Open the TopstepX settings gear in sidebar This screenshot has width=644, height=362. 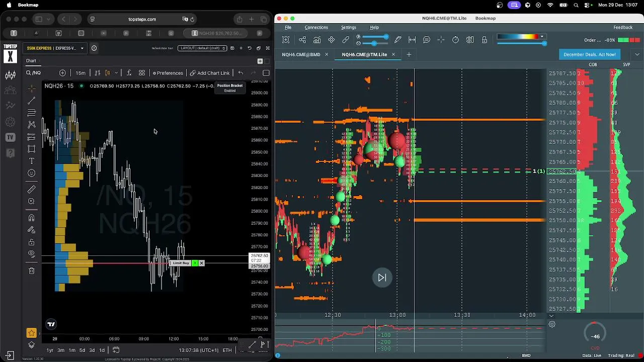[x=10, y=122]
